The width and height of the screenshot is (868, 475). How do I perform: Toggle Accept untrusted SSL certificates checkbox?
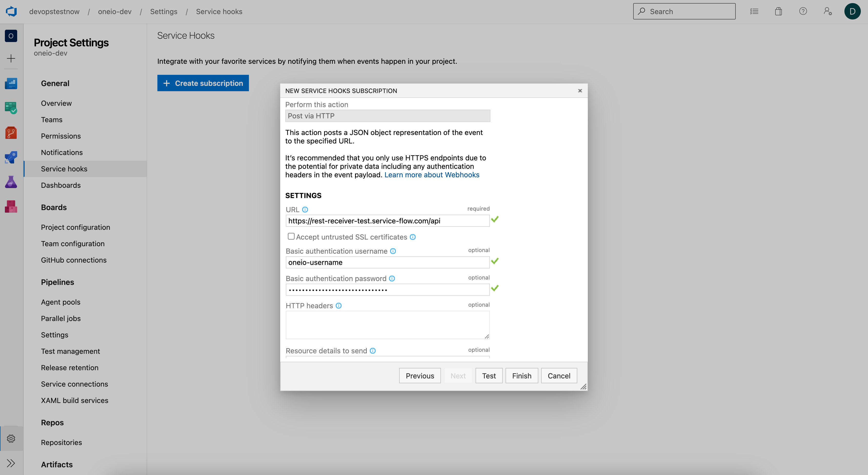(291, 236)
